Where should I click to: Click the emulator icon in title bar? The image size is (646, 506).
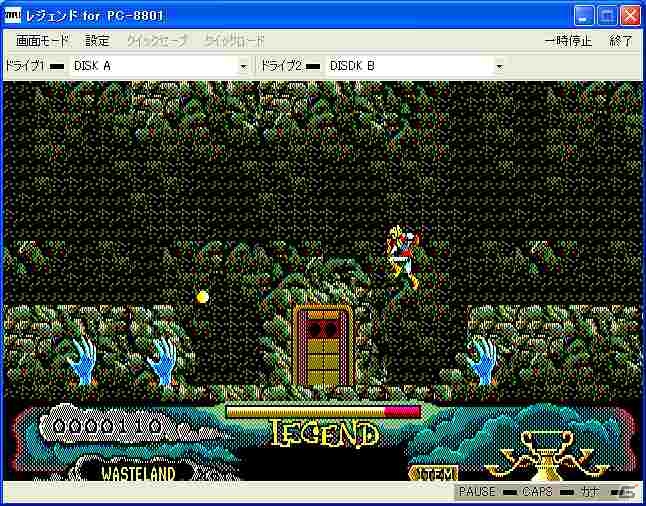click(x=13, y=16)
